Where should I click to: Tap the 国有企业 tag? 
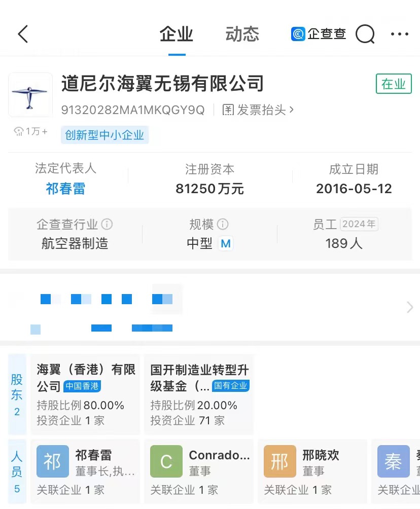pos(231,386)
